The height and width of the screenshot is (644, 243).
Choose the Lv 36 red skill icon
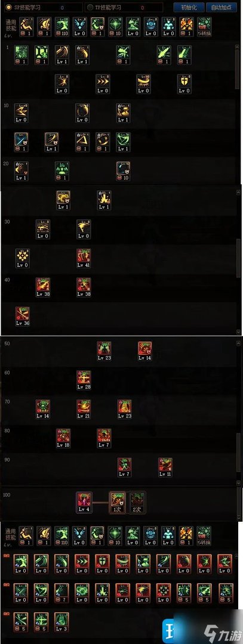pos(22,316)
